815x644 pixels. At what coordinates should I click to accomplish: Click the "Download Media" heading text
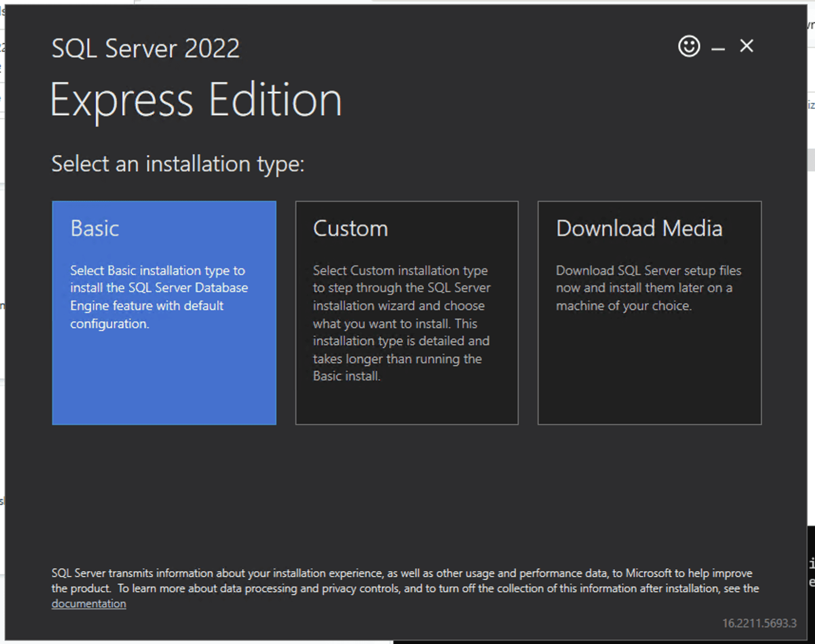(639, 229)
